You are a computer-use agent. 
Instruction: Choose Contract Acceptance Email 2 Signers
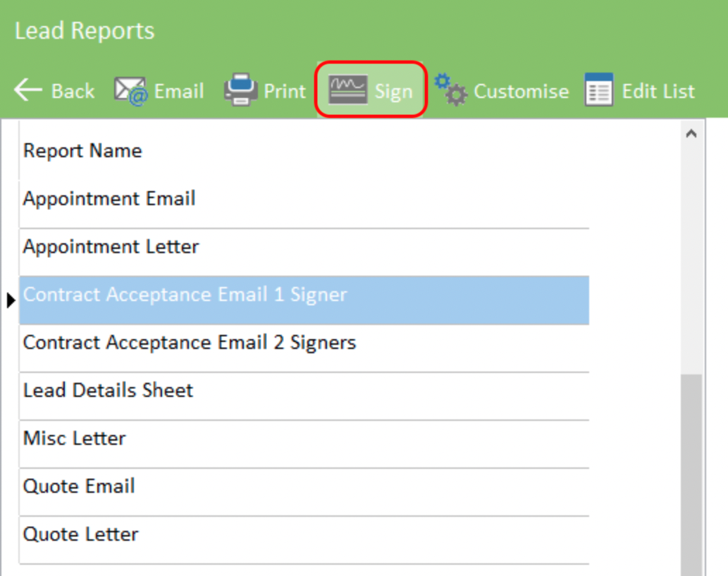[190, 343]
